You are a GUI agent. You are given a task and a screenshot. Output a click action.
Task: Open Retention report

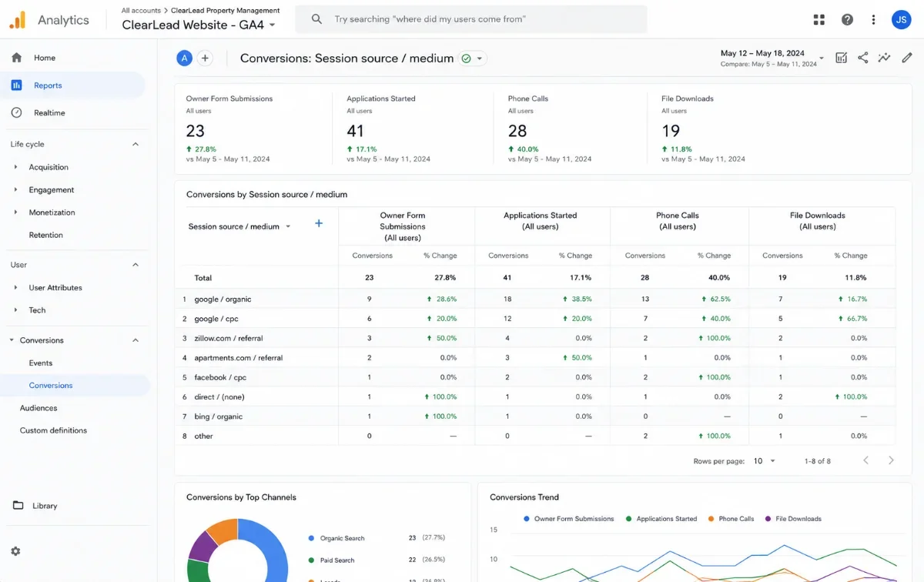click(x=46, y=235)
